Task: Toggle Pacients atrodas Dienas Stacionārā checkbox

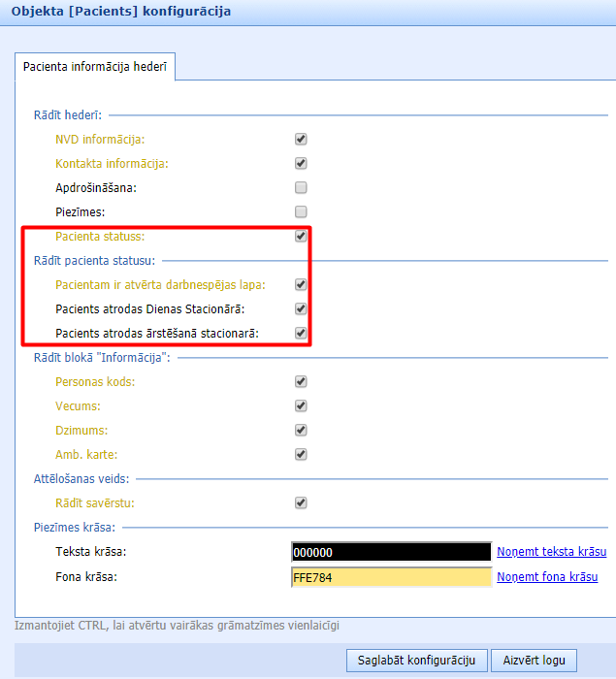Action: tap(301, 309)
